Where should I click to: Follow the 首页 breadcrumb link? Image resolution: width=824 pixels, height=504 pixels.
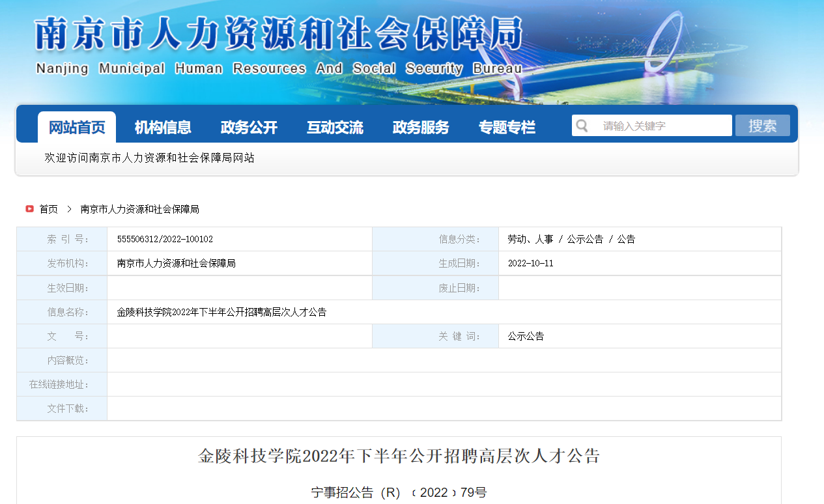point(48,209)
